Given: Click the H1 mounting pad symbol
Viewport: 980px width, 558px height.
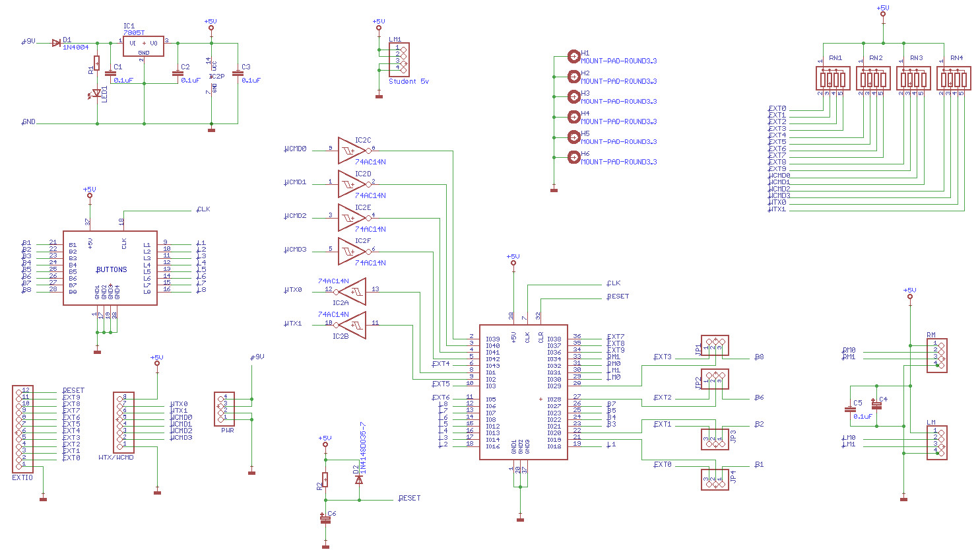Looking at the screenshot, I should coord(574,56).
